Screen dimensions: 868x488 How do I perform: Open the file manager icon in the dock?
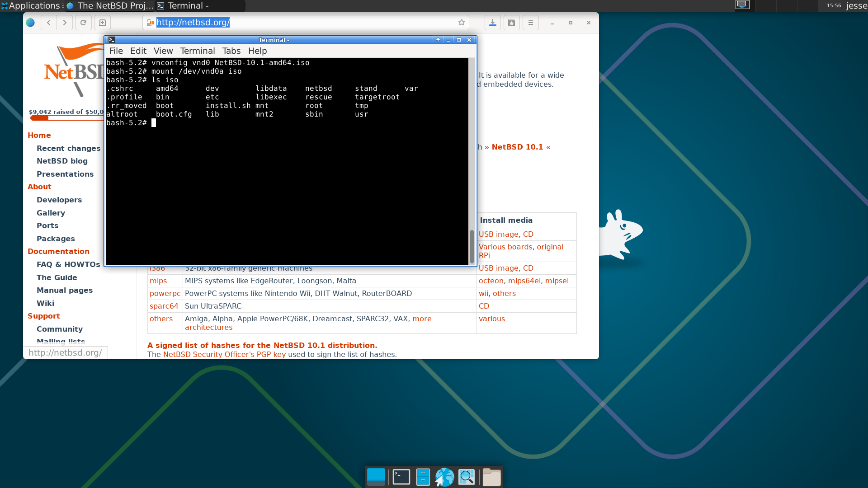pyautogui.click(x=423, y=477)
